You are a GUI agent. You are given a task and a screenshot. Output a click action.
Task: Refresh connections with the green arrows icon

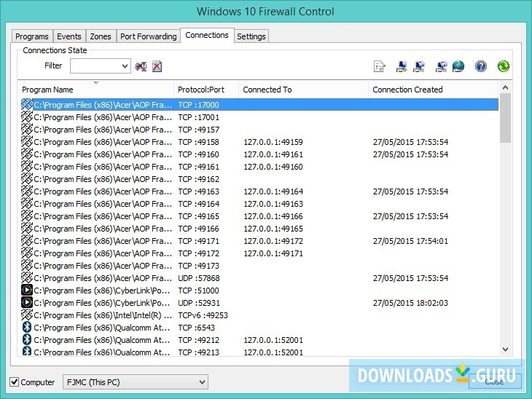pos(503,66)
